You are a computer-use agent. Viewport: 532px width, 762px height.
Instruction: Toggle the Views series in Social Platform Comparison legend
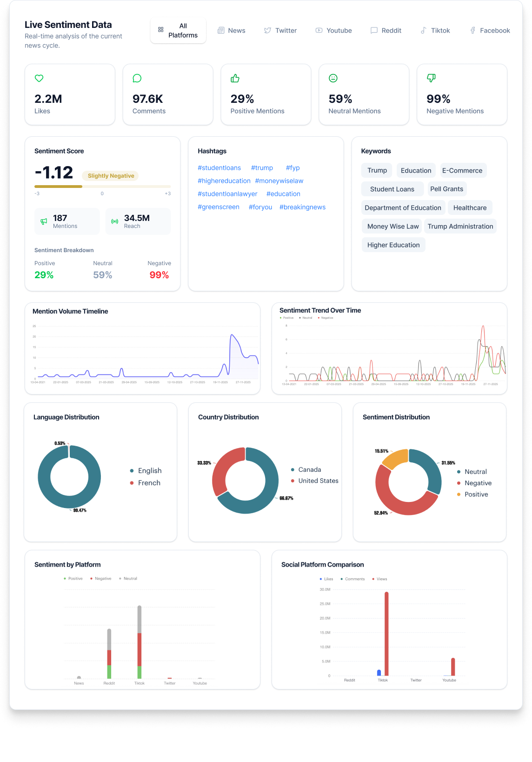click(x=381, y=579)
